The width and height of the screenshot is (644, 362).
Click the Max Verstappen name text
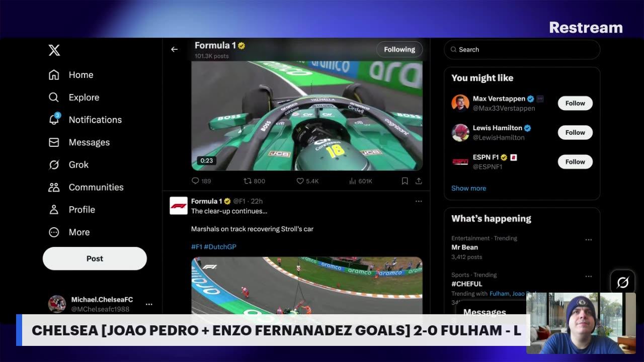click(499, 99)
